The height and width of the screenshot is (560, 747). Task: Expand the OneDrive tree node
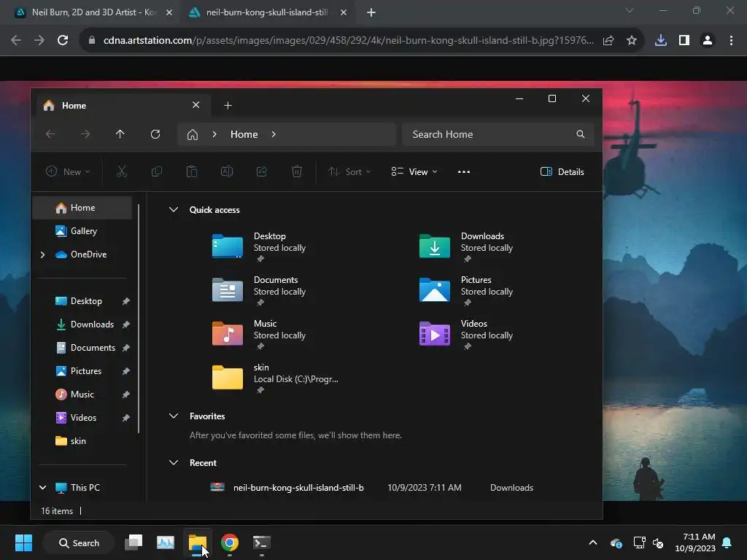(x=42, y=254)
